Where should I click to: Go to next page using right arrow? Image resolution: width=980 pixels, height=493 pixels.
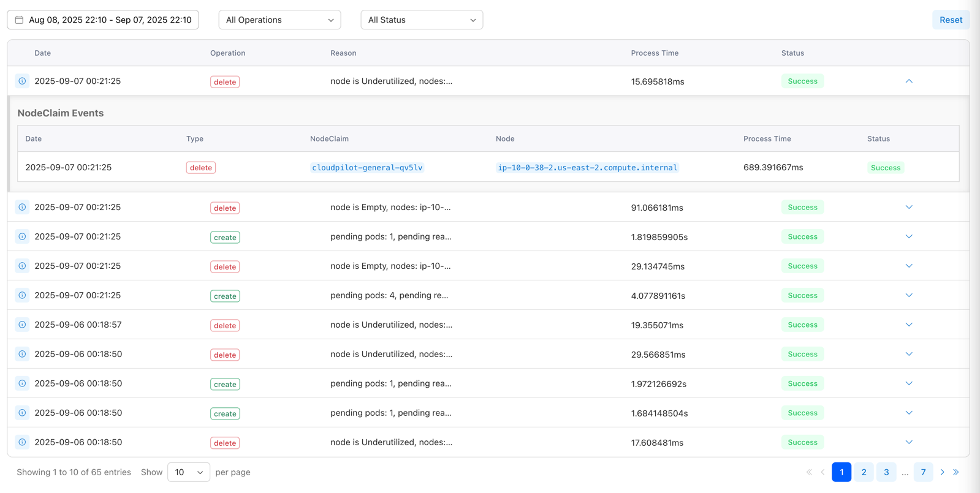943,472
